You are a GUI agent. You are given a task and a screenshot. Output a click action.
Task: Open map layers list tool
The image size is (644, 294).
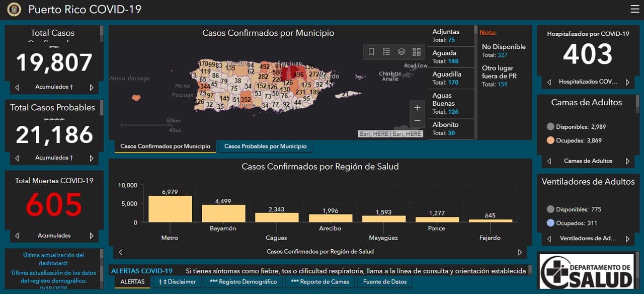coord(401,51)
